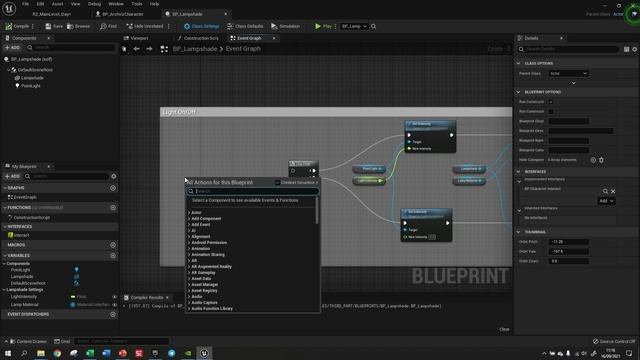Expand Compile options menu dots
Image resolution: width=640 pixels, height=360 pixels.
pos(33,26)
